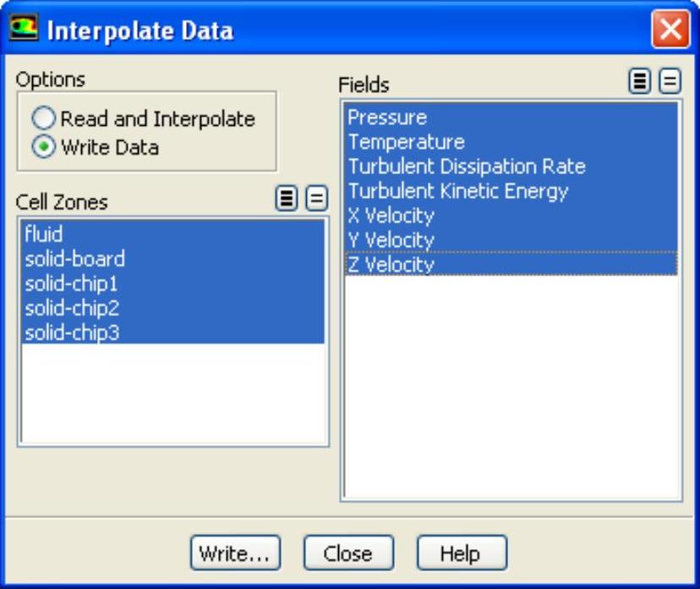Click select-all icon above Cell Zones
This screenshot has width=700, height=589.
pos(287,199)
